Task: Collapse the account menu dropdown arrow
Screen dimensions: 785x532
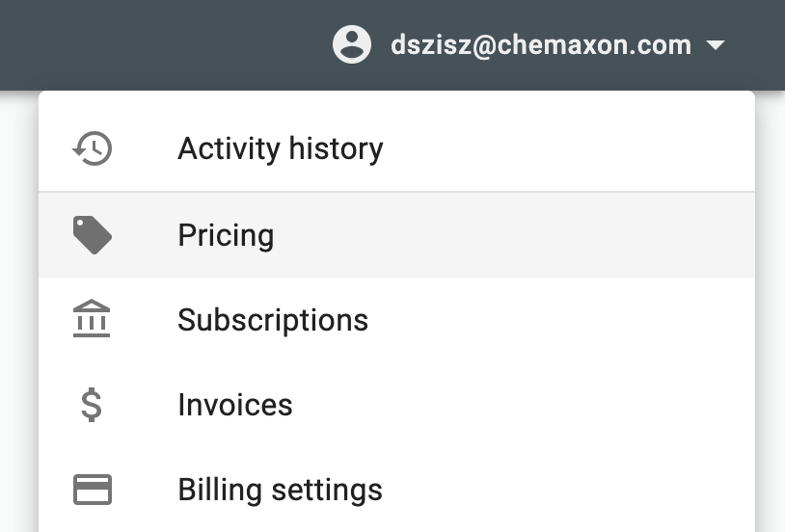Action: click(x=715, y=45)
